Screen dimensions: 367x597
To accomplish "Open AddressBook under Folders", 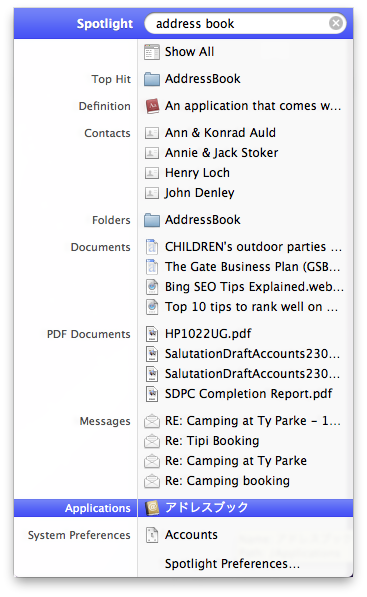I will [203, 220].
